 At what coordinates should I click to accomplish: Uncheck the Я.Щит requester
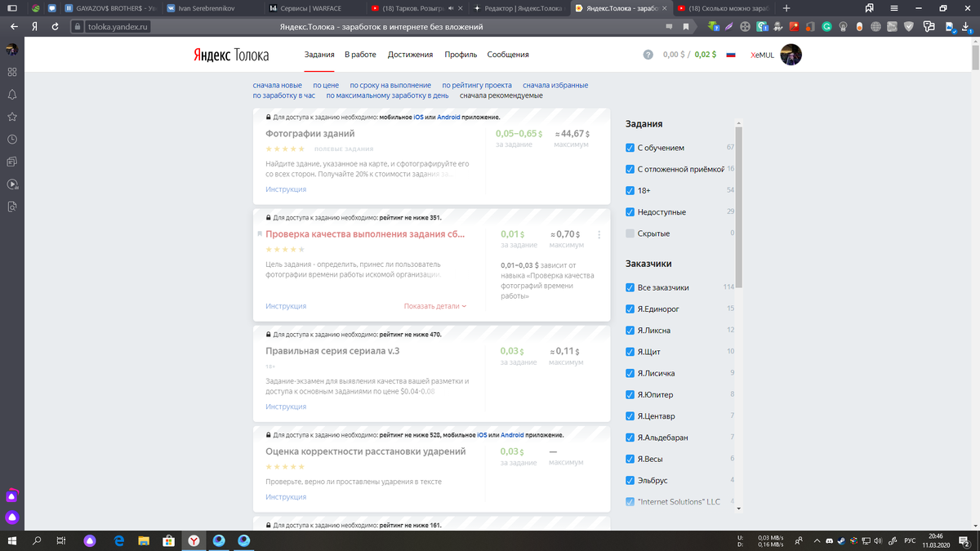(x=630, y=352)
